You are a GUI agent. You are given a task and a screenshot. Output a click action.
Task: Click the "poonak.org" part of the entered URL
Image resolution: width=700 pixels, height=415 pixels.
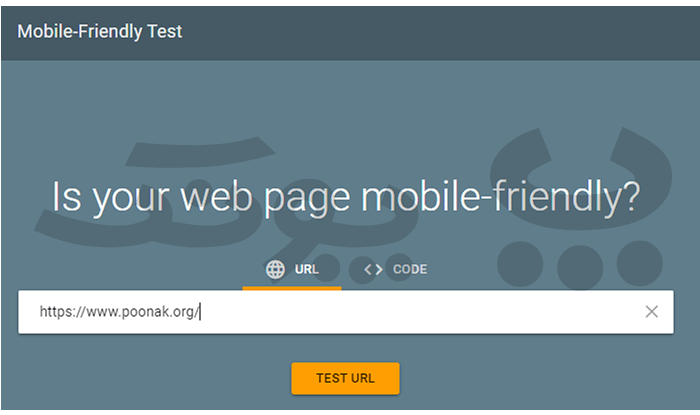click(x=157, y=311)
